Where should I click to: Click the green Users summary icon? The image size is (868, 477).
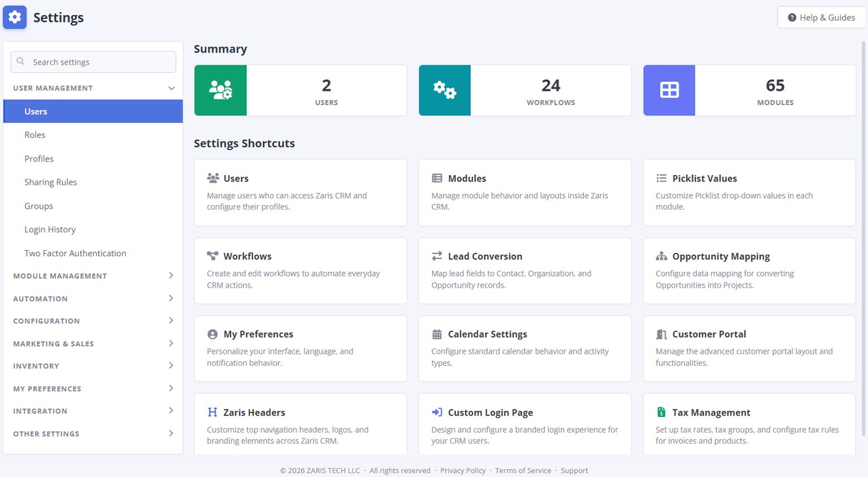(x=221, y=91)
